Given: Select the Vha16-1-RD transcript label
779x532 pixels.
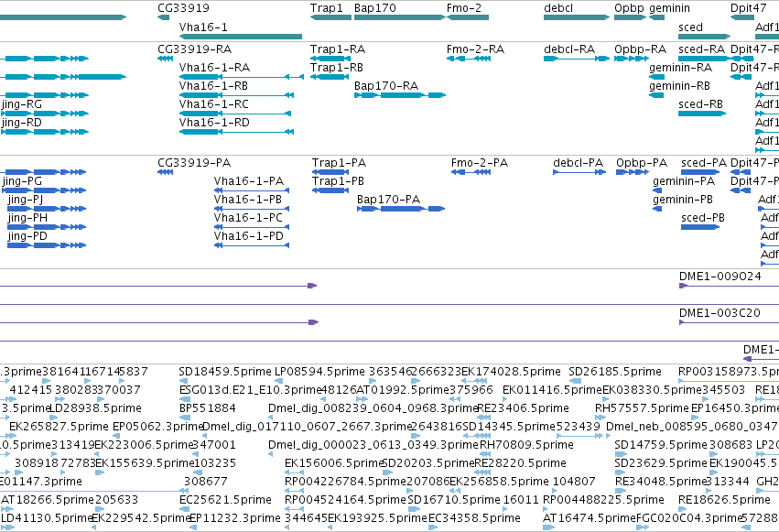Looking at the screenshot, I should click(x=214, y=123).
